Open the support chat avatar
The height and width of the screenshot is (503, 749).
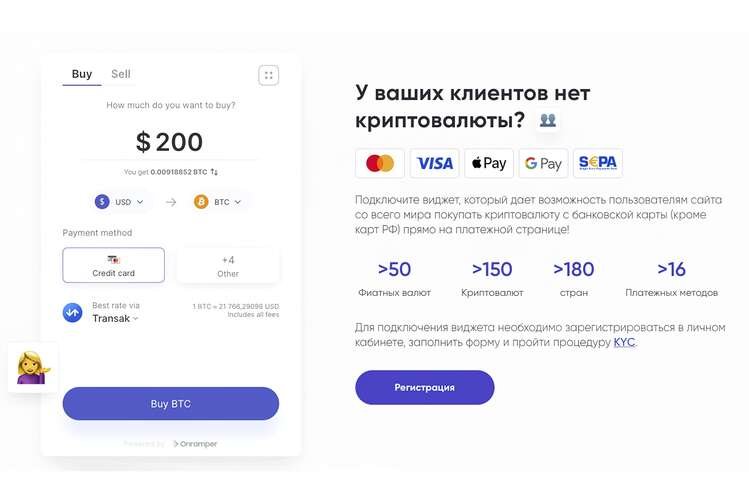[33, 368]
